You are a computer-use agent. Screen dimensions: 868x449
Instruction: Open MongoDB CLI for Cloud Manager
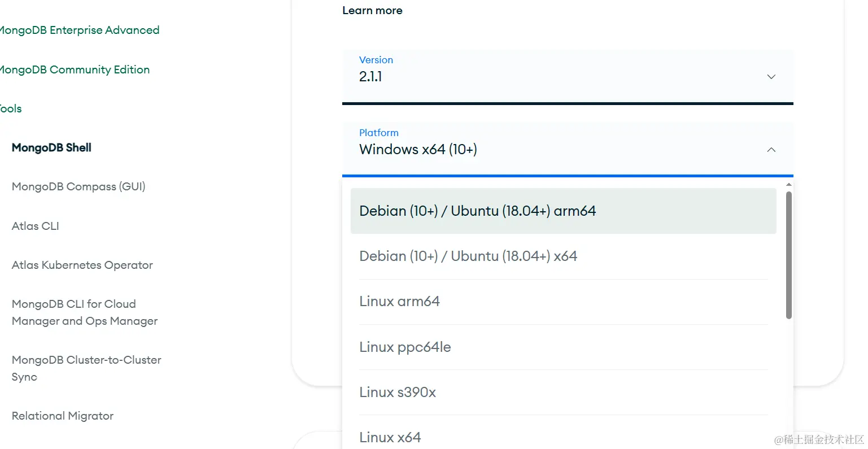(85, 312)
